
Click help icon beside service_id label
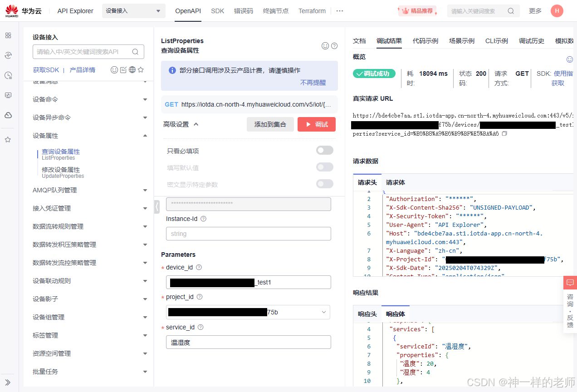200,327
